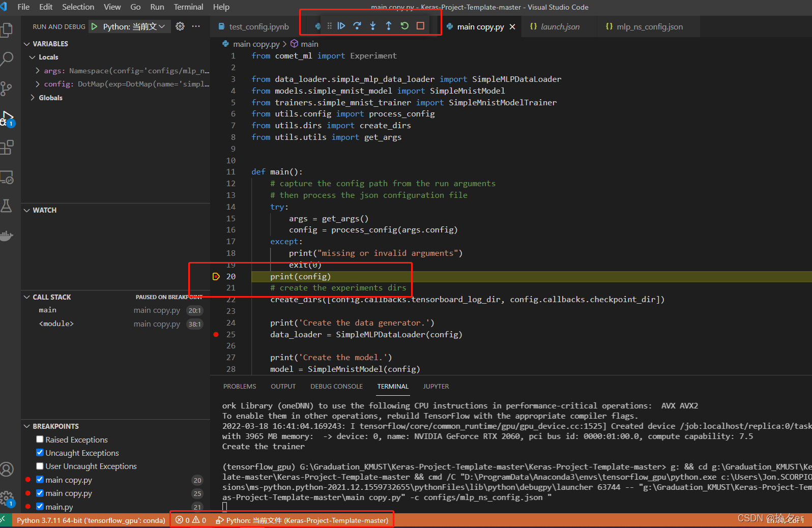Disable the main copy.py line 20 breakpoint
Screen dimensions: 812x528
(40, 480)
